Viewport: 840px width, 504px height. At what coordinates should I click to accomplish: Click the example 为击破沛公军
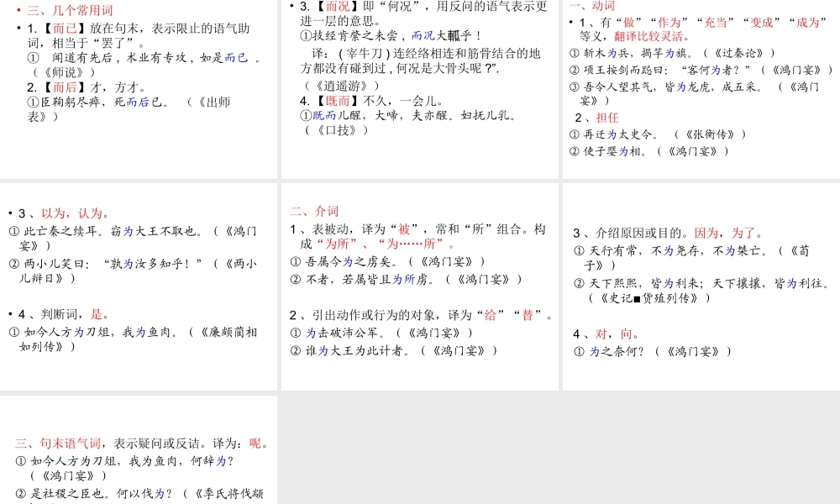[338, 333]
